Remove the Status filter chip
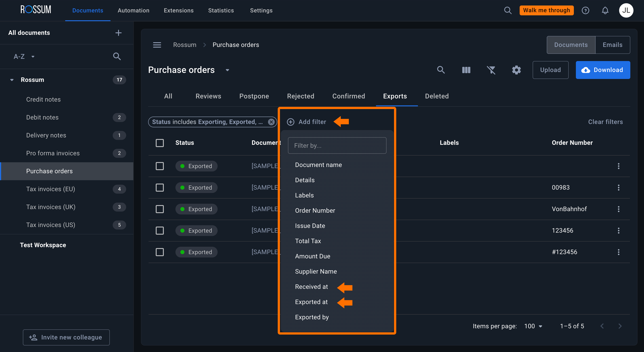The image size is (644, 352). (x=271, y=122)
